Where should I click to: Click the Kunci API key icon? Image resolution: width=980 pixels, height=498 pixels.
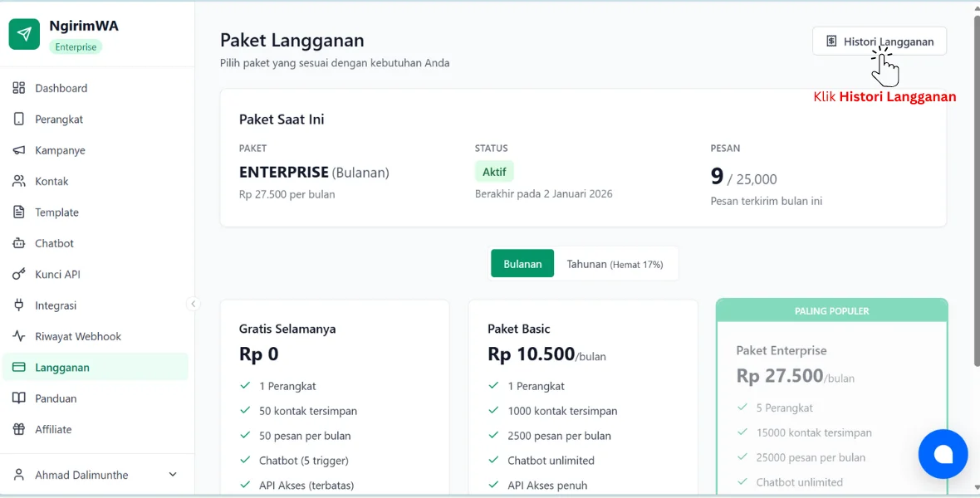click(19, 274)
